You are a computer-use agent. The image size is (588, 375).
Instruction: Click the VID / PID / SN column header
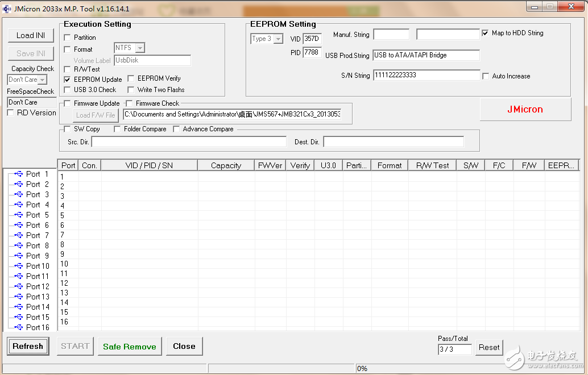(149, 165)
